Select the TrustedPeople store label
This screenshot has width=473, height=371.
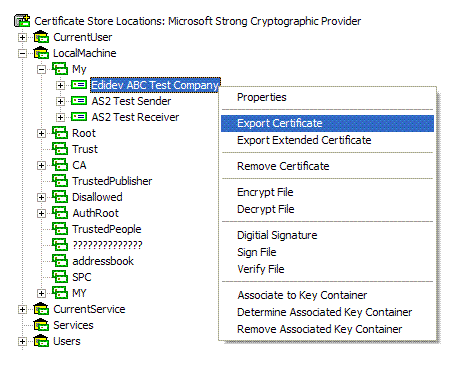click(107, 229)
